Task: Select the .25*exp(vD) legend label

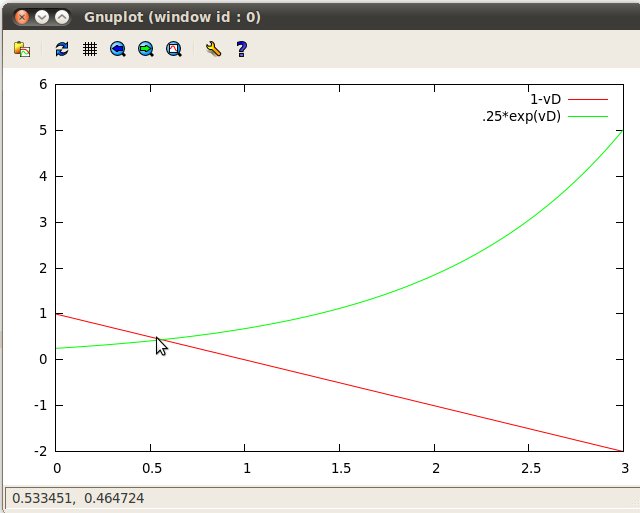Action: point(521,116)
